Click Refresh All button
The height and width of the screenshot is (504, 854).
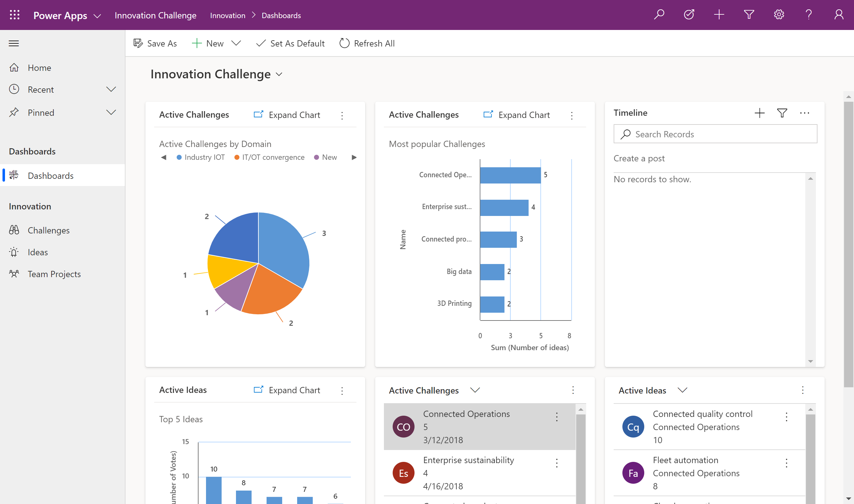pyautogui.click(x=366, y=43)
